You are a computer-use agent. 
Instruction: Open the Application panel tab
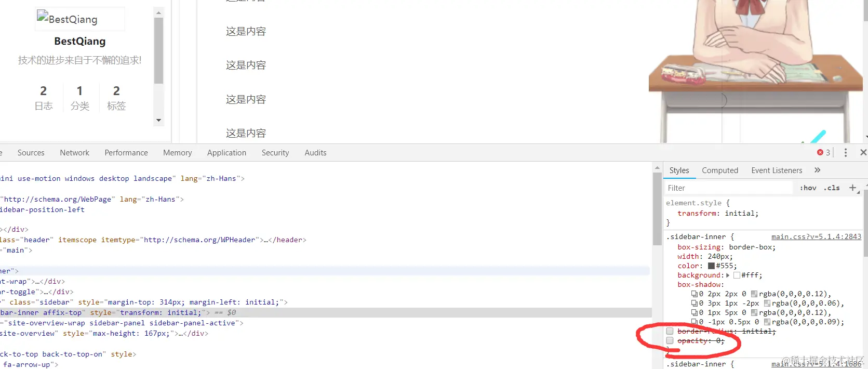[x=226, y=152]
